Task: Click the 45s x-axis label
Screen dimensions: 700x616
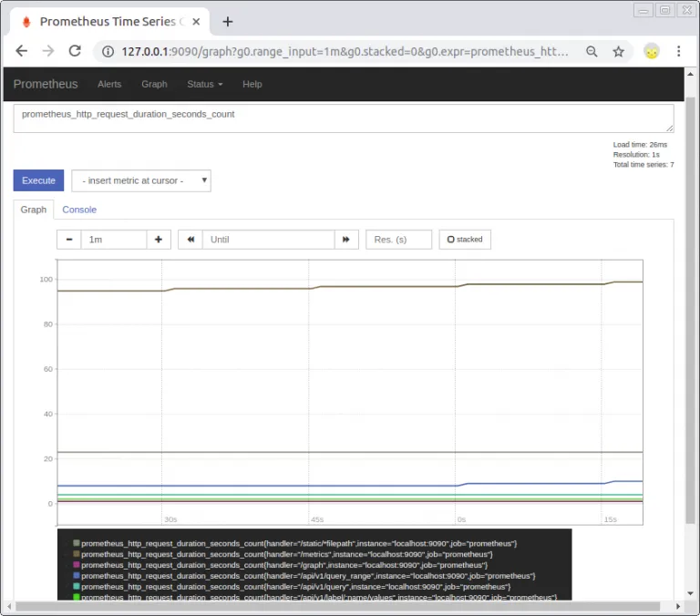Action: (317, 519)
